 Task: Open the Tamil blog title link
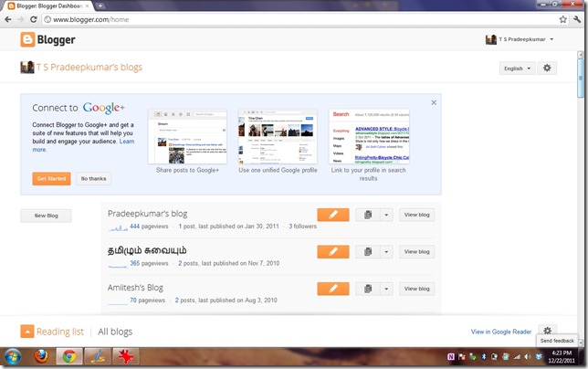[147, 250]
